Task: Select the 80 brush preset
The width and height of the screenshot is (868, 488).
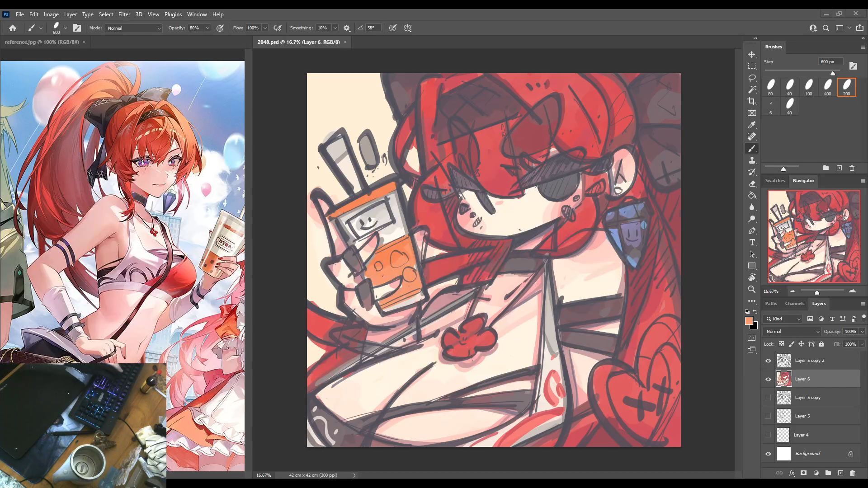Action: pos(771,87)
